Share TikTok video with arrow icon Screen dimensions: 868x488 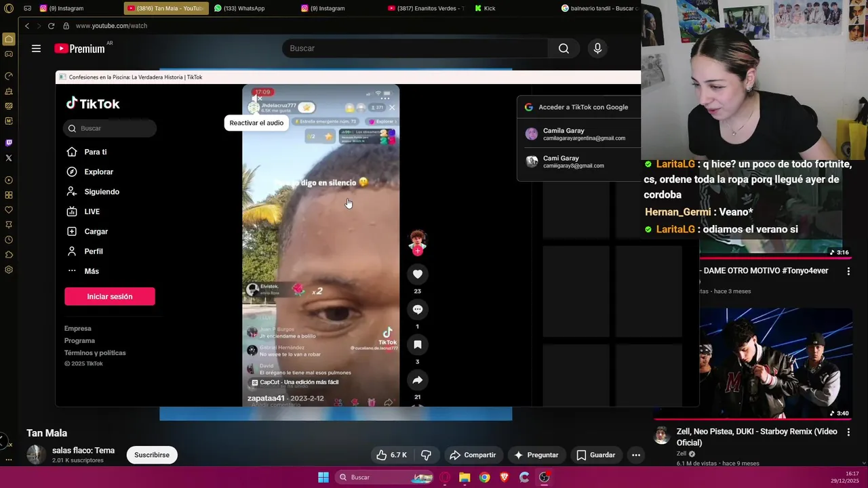(x=418, y=380)
